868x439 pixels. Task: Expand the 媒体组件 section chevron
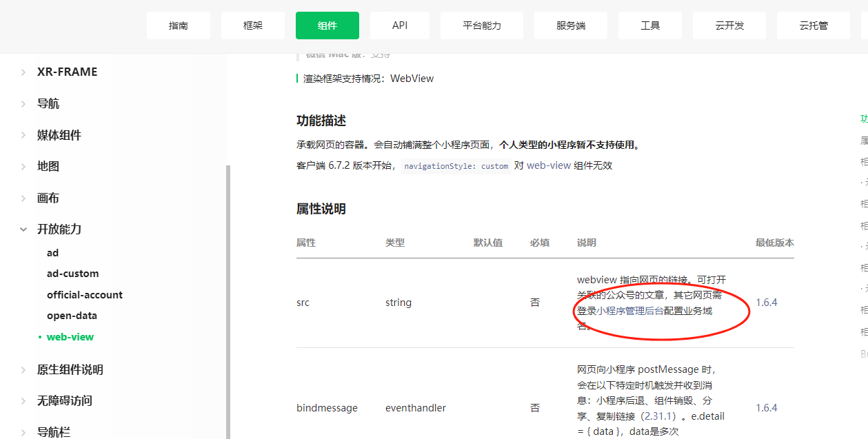(23, 135)
